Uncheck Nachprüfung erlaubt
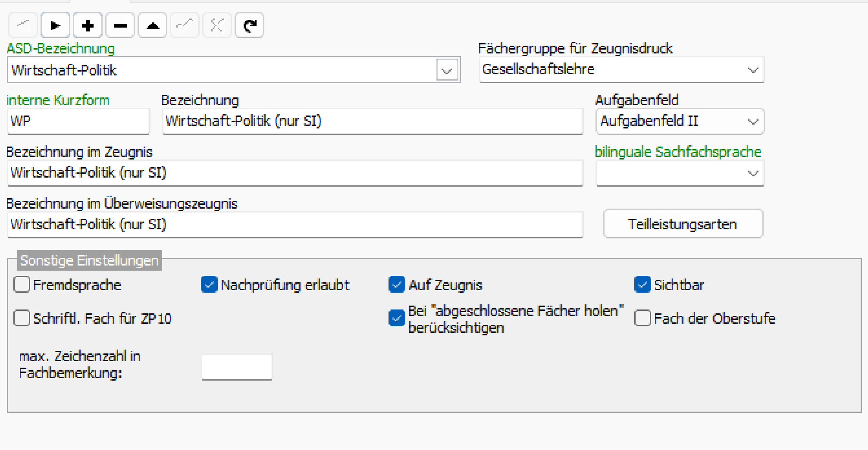Image resolution: width=868 pixels, height=450 pixels. (x=209, y=284)
